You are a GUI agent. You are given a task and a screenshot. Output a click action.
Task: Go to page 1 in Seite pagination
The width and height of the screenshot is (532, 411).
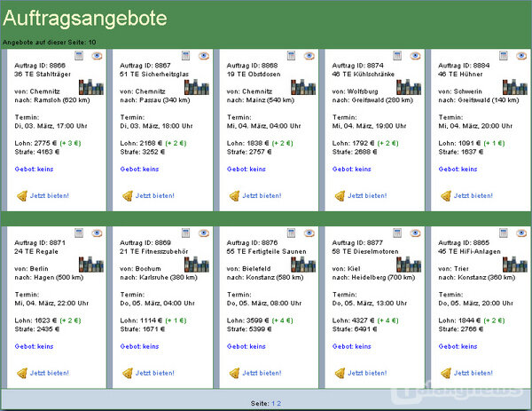coord(273,404)
